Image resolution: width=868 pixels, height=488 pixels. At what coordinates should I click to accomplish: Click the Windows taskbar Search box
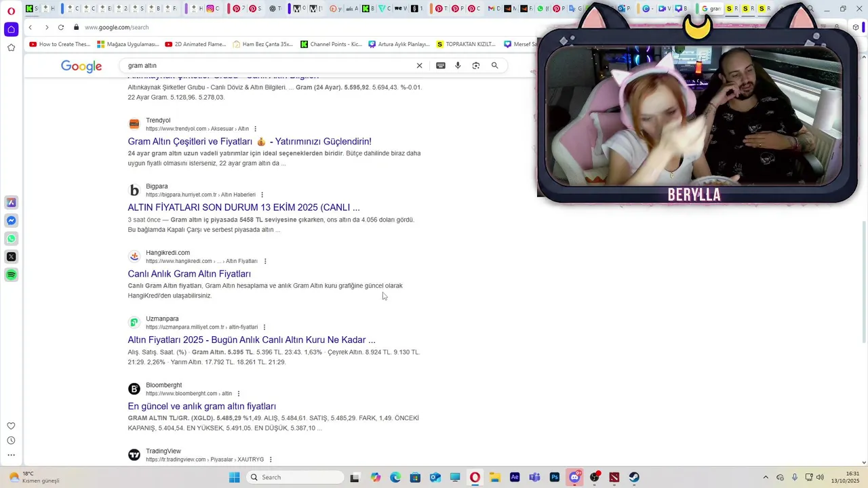pos(294,477)
